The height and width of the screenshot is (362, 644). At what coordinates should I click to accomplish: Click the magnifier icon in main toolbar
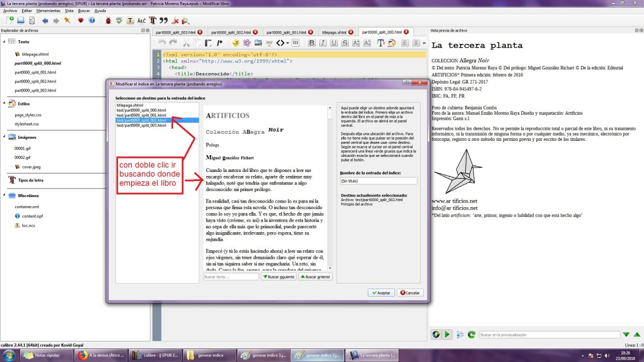[186, 21]
